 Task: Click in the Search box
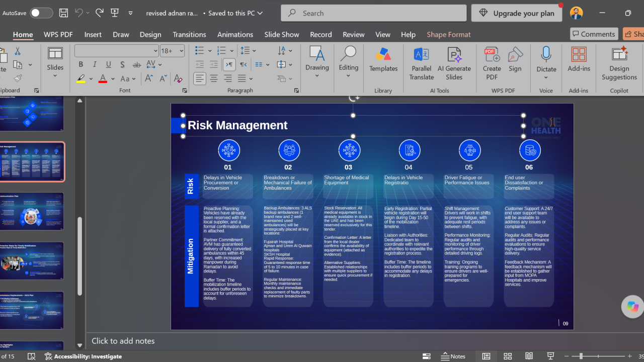click(x=374, y=13)
